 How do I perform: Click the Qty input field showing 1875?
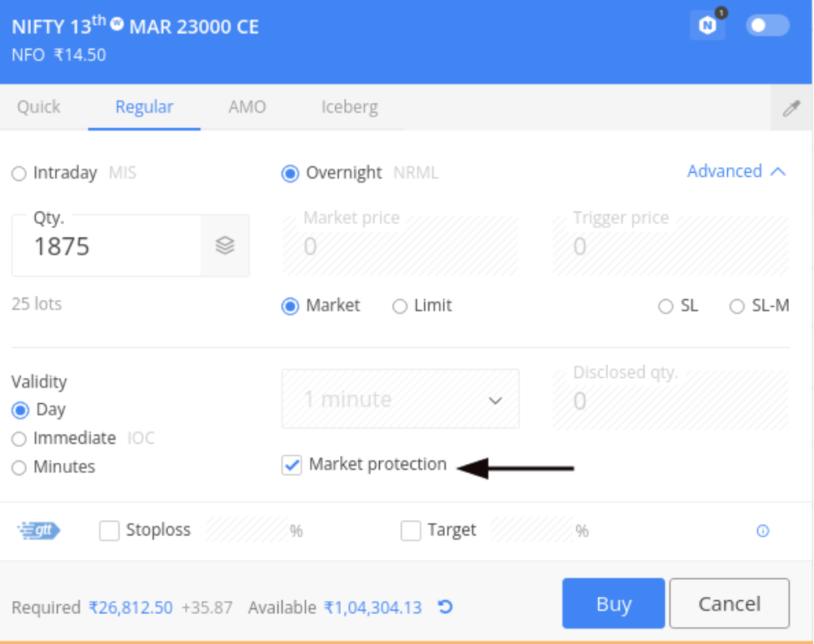pos(106,247)
